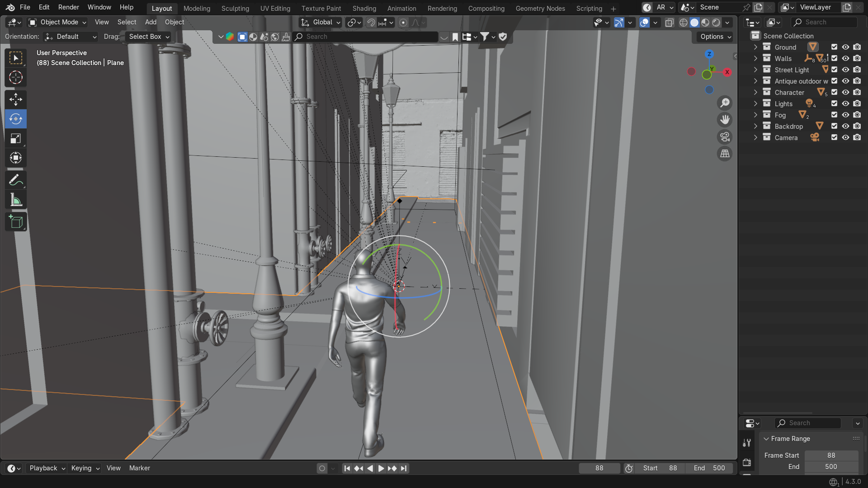Switch to orthographic/perspective grid view icon
This screenshot has width=868, height=488.
coord(725,154)
